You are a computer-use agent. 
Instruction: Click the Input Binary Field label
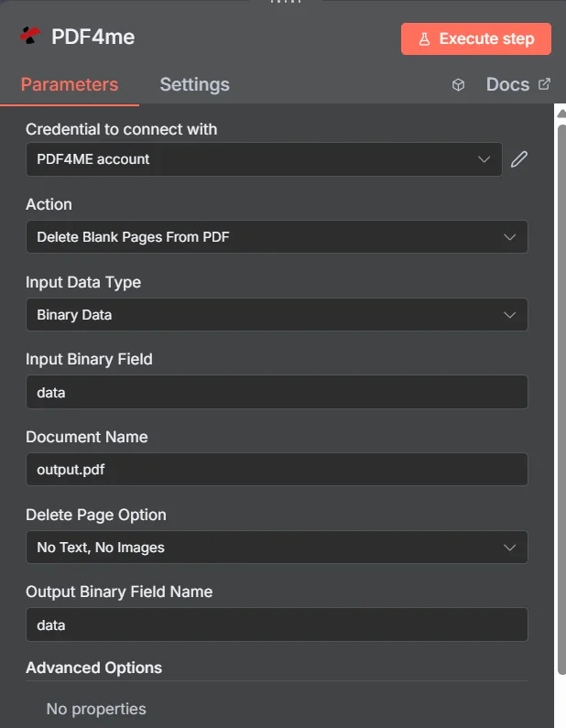click(x=89, y=359)
